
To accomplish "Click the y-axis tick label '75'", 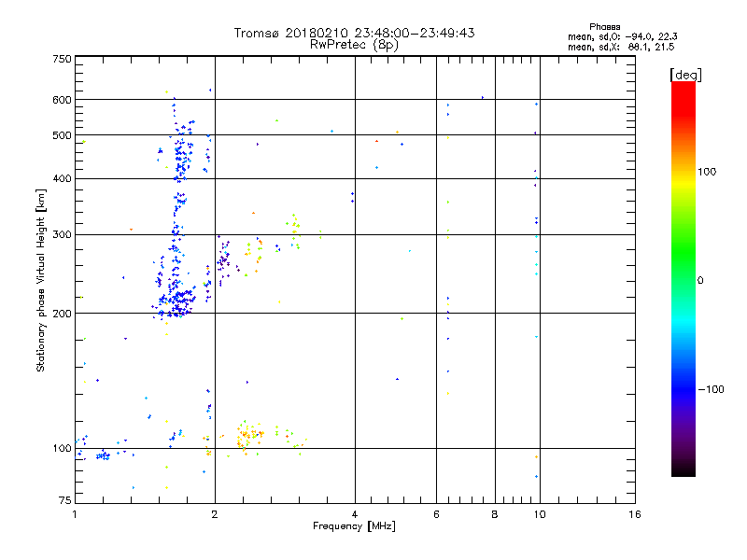I will tap(65, 500).
